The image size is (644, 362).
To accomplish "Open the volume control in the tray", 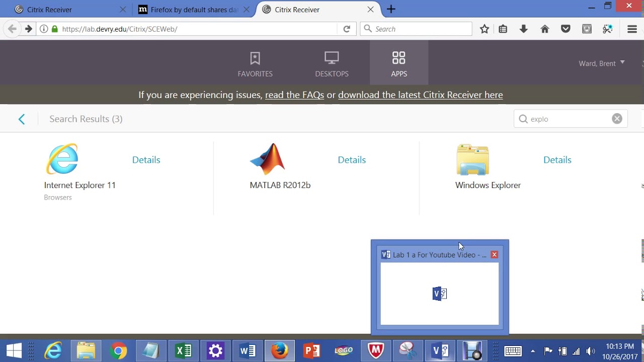I will 591,350.
